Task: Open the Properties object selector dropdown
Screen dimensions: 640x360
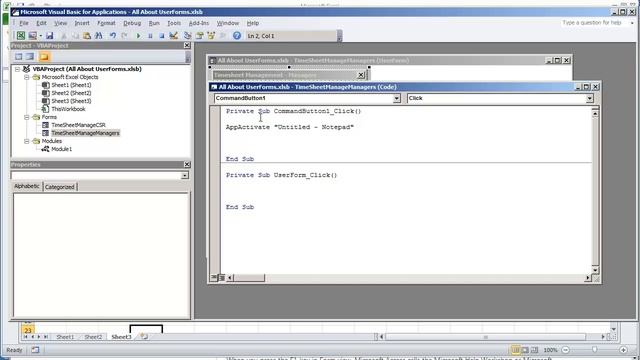Action: [x=184, y=176]
